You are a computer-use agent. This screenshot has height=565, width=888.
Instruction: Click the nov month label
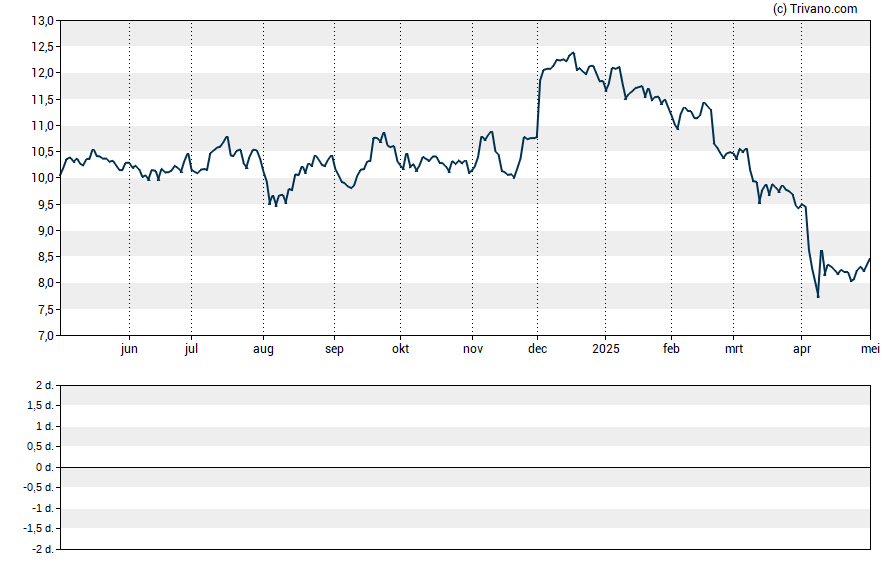(473, 349)
